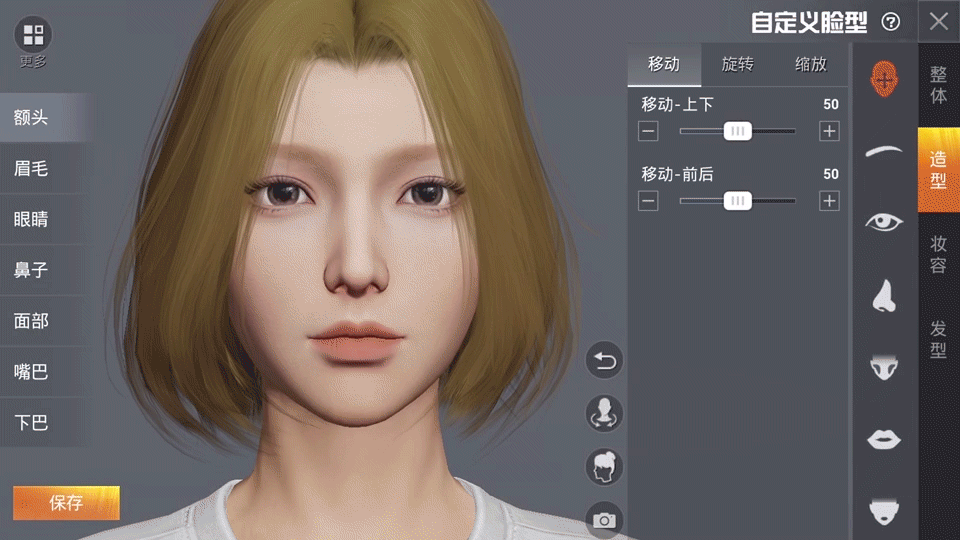The width and height of the screenshot is (960, 540).
Task: Open the help question mark icon
Action: pos(890,22)
